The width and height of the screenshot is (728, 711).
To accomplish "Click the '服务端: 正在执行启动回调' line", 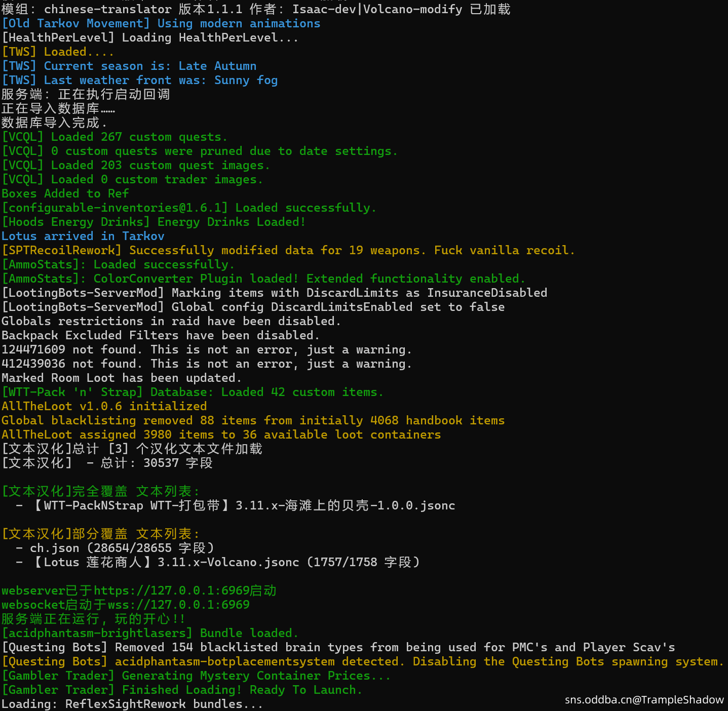I will (86, 95).
